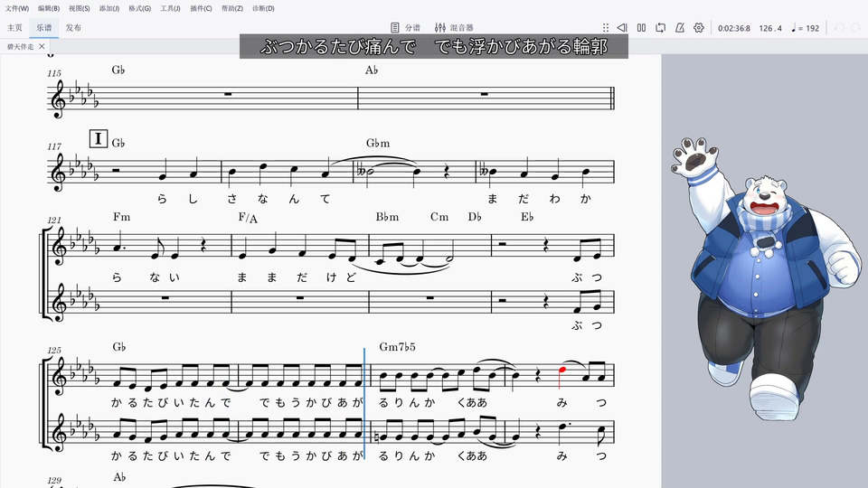Click the measure position 126.4 field

770,28
